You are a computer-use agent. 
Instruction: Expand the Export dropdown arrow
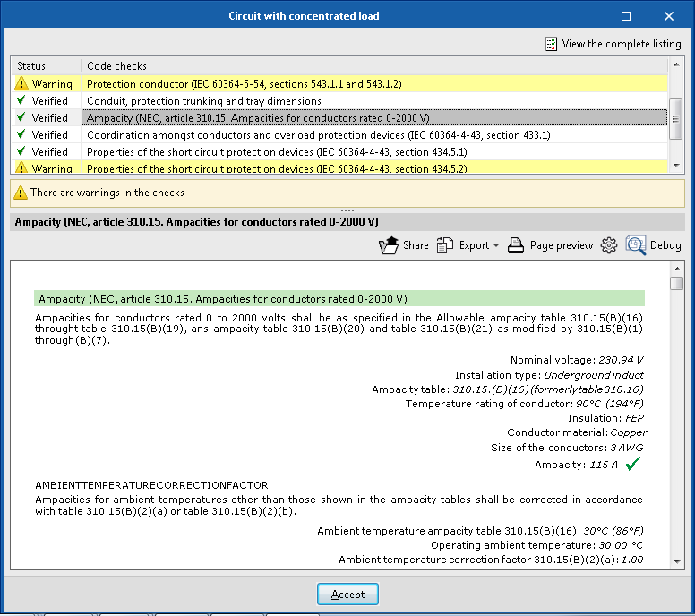pyautogui.click(x=496, y=246)
